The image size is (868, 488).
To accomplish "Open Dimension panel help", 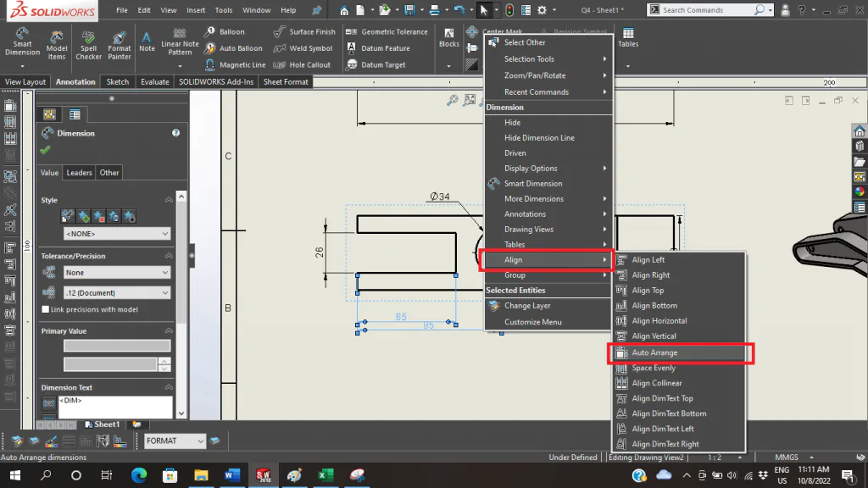I will [x=175, y=133].
